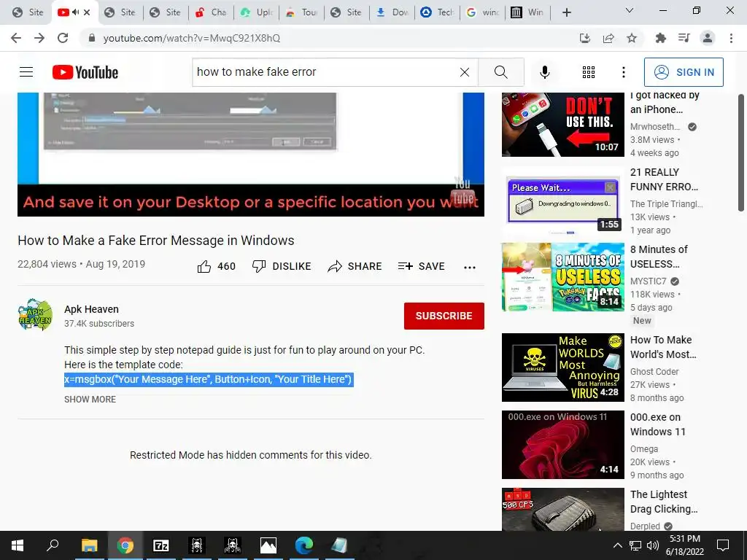This screenshot has width=747, height=560.
Task: Clear the search box with the X
Action: (465, 72)
